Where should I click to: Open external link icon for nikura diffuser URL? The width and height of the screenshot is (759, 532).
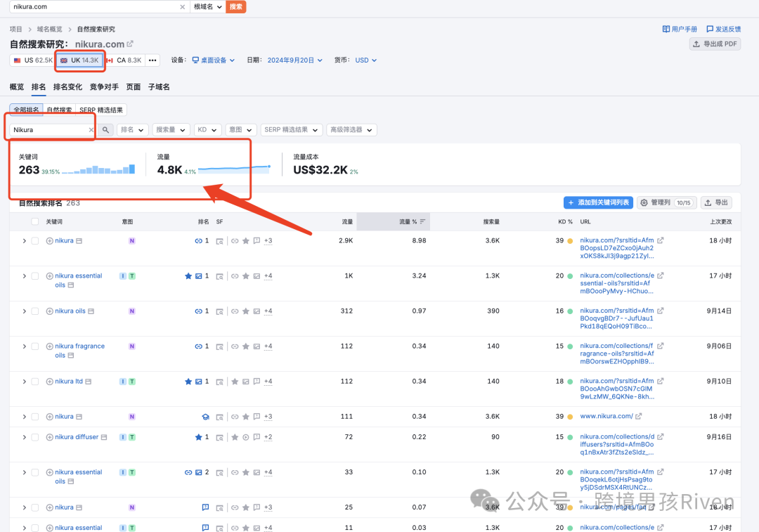click(660, 436)
